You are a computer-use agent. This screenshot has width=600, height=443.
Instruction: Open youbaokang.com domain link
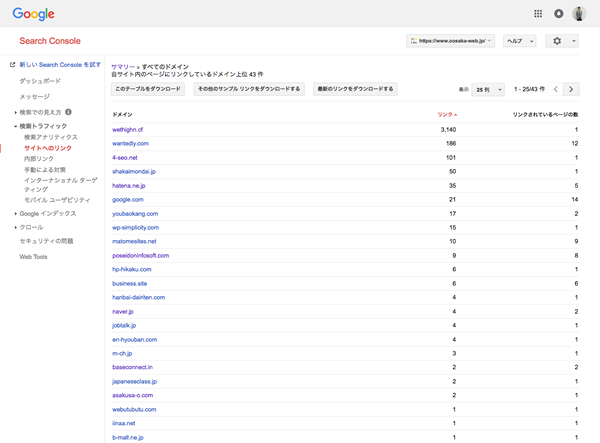[x=135, y=213]
